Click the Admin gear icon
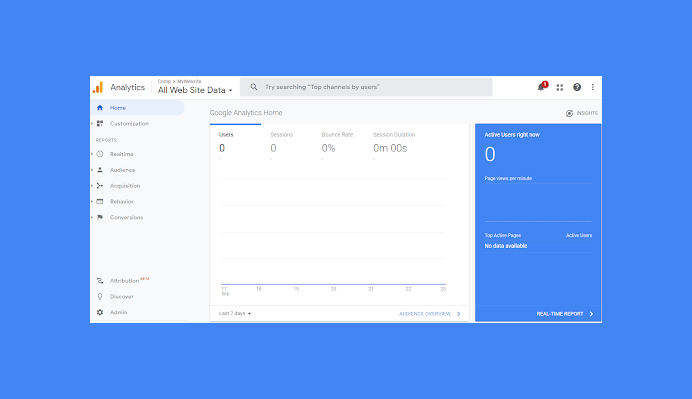Screen dimensions: 692x399 point(100,312)
